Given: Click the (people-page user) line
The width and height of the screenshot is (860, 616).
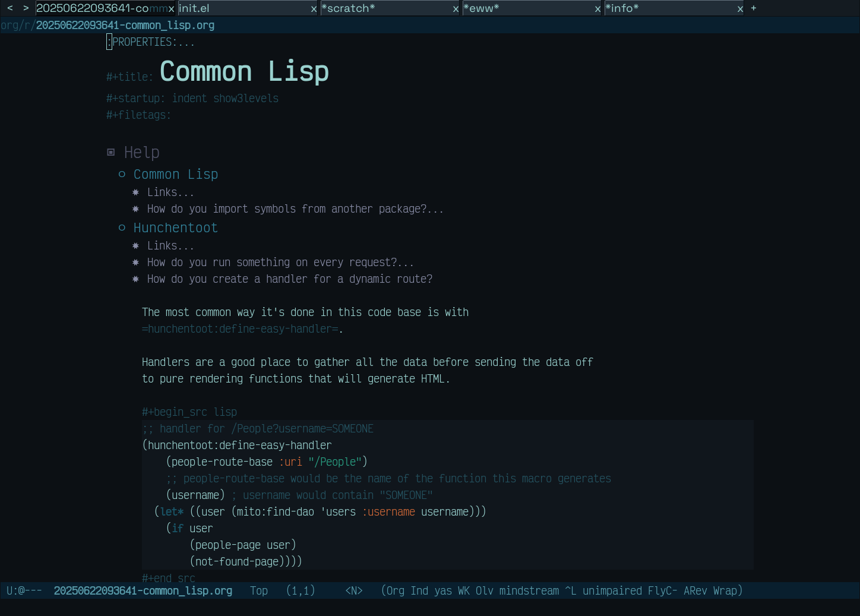Looking at the screenshot, I should [243, 545].
